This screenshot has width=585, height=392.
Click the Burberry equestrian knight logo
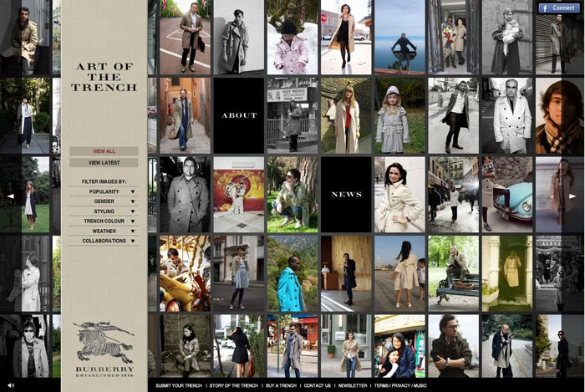pyautogui.click(x=104, y=343)
